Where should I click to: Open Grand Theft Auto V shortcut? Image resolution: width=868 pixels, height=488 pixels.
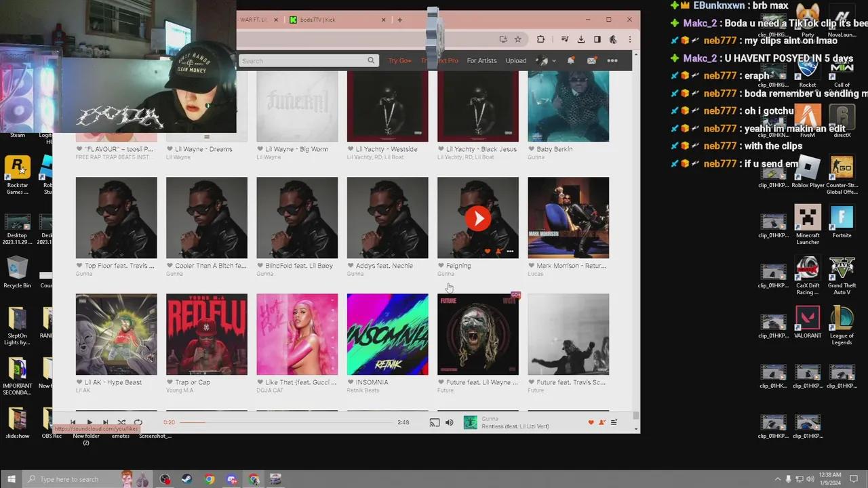(842, 276)
